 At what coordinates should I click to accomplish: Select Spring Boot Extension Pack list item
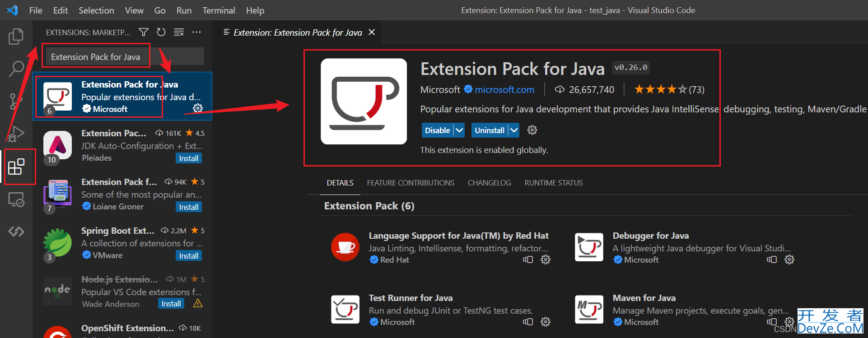coord(122,243)
